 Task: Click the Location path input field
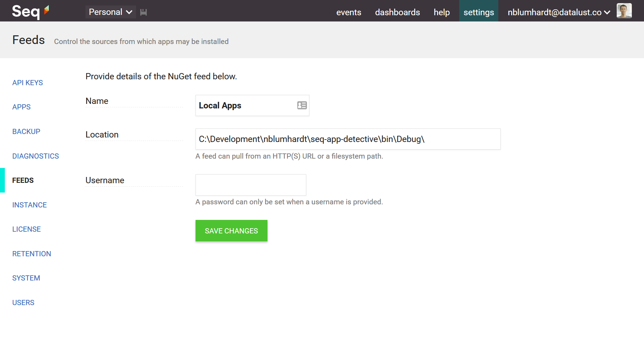point(348,139)
